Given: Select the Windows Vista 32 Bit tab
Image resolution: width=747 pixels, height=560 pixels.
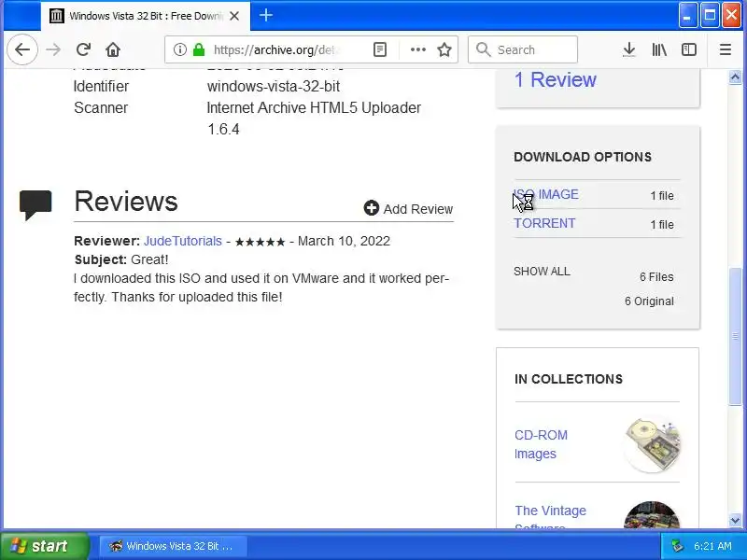Looking at the screenshot, I should point(146,16).
